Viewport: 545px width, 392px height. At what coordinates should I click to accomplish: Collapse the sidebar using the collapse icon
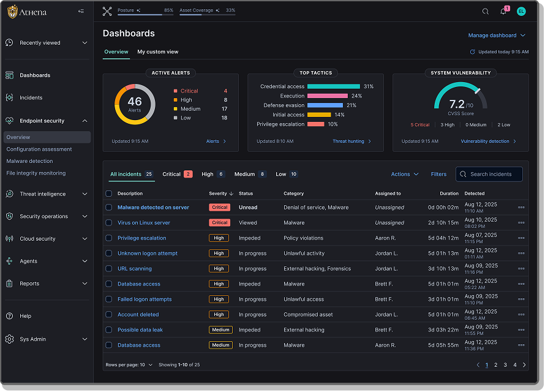coord(81,11)
